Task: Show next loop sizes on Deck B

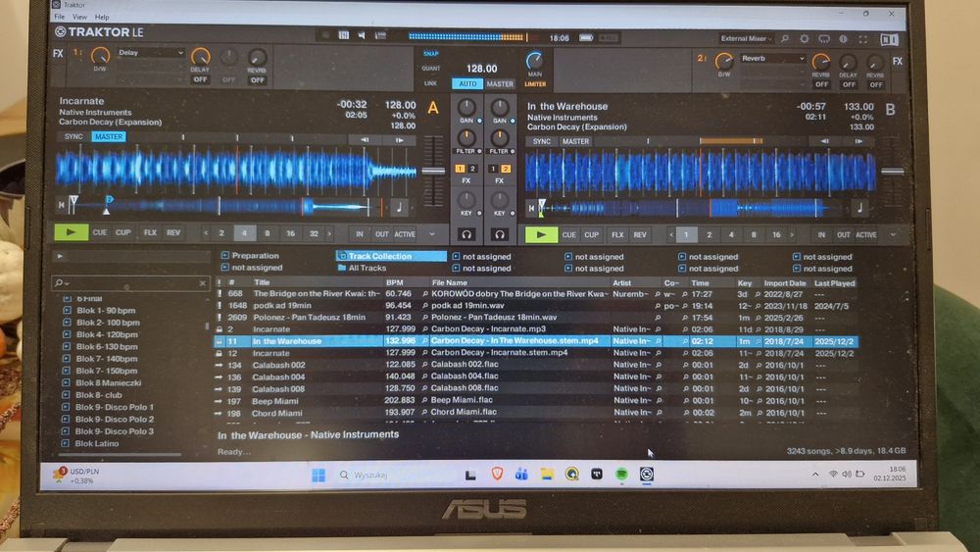Action: coord(792,235)
